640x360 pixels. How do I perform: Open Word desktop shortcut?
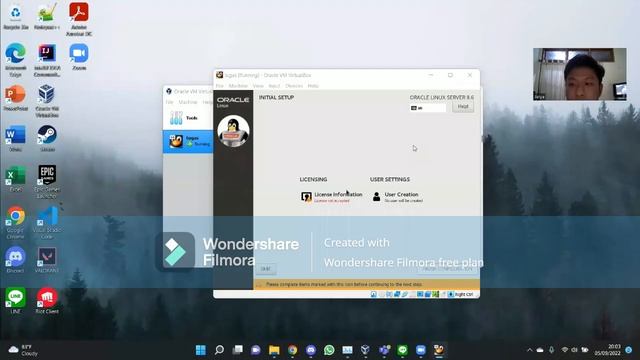click(16, 139)
